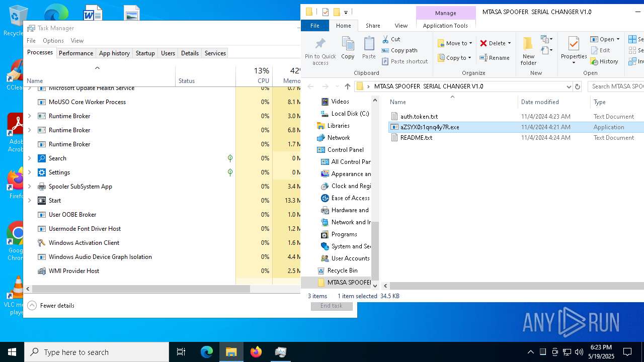Image resolution: width=644 pixels, height=362 pixels.
Task: Open the Application Tools tab
Action: (x=445, y=26)
